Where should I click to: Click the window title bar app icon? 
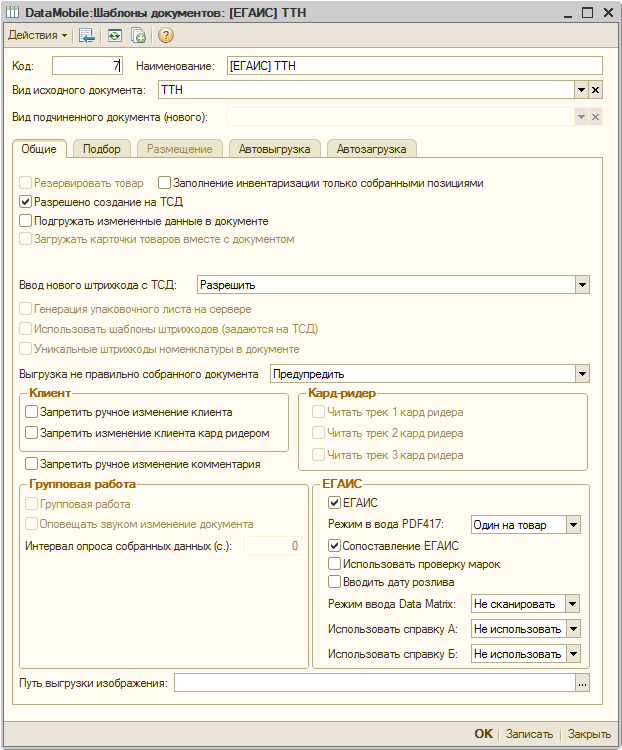point(13,12)
